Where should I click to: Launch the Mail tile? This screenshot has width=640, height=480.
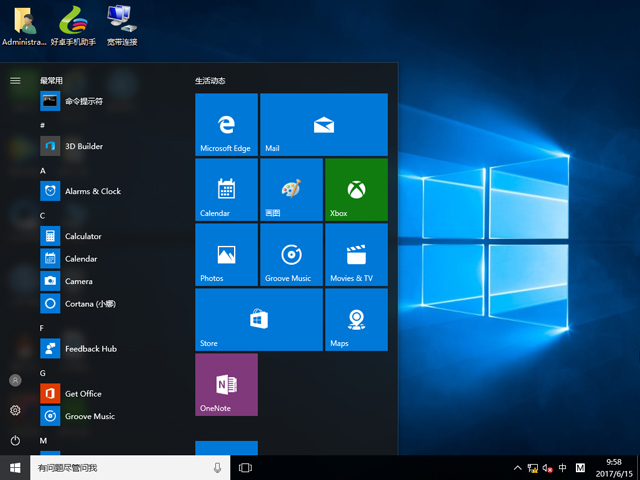pos(323,125)
